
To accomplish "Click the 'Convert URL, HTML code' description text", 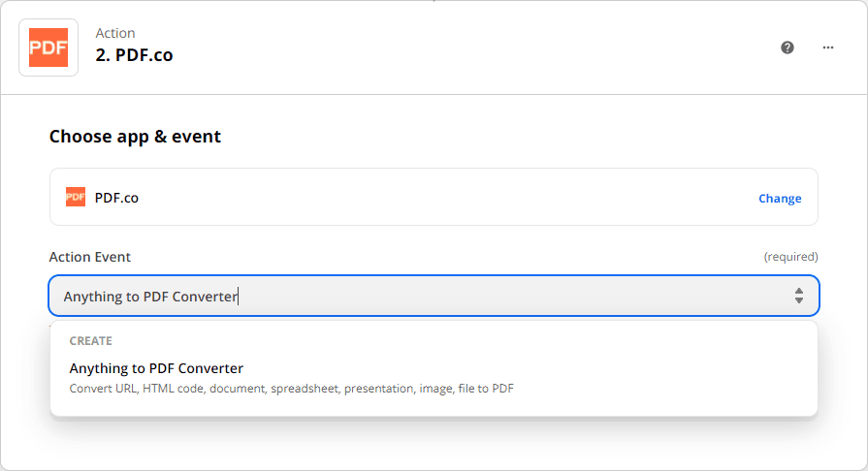I will [x=291, y=389].
